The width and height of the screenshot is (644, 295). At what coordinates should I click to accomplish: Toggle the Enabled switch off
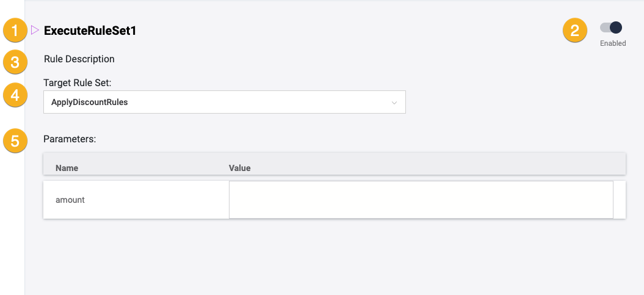(611, 27)
